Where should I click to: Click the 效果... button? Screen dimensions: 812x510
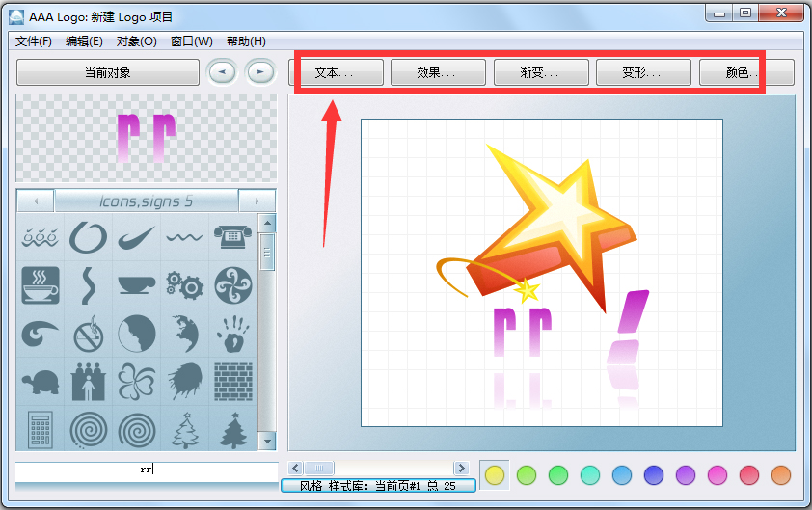[x=437, y=72]
